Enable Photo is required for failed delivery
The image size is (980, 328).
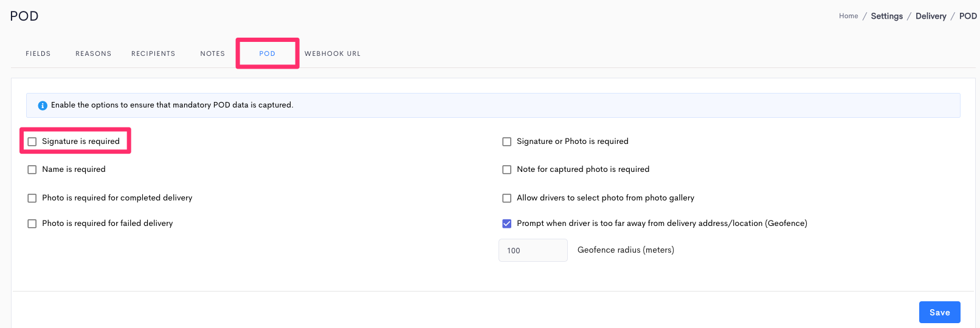point(32,224)
